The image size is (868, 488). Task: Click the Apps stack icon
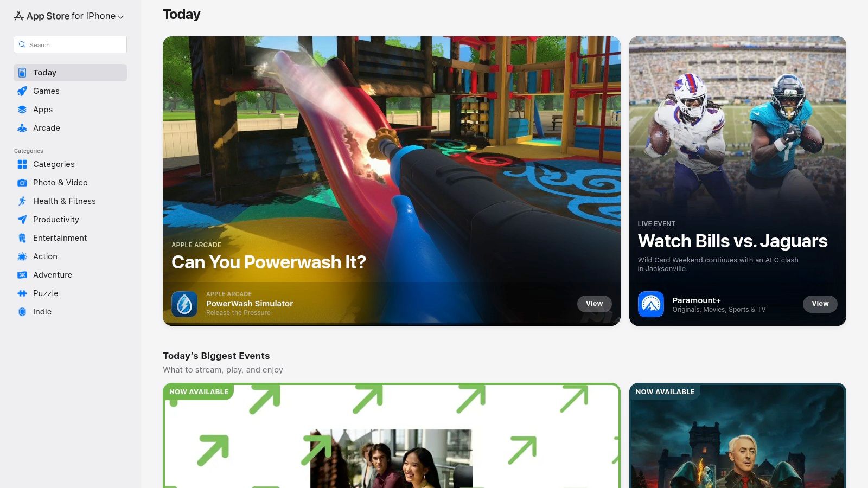(22, 110)
